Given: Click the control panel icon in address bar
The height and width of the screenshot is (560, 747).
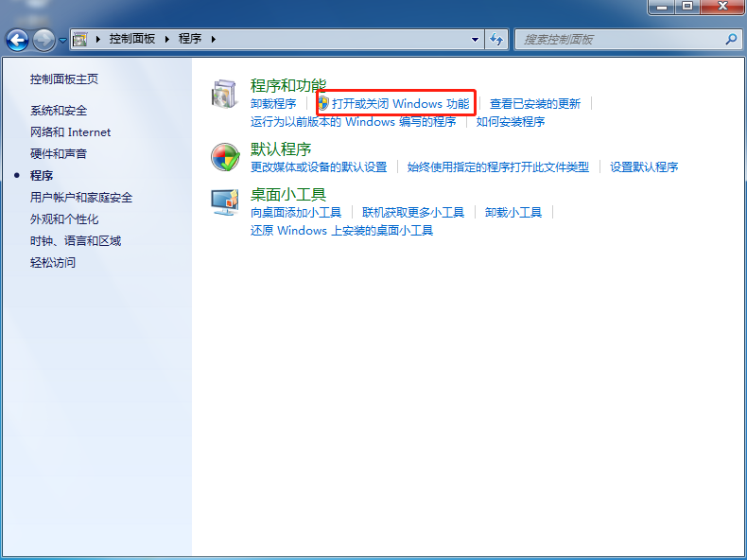Looking at the screenshot, I should [80, 40].
